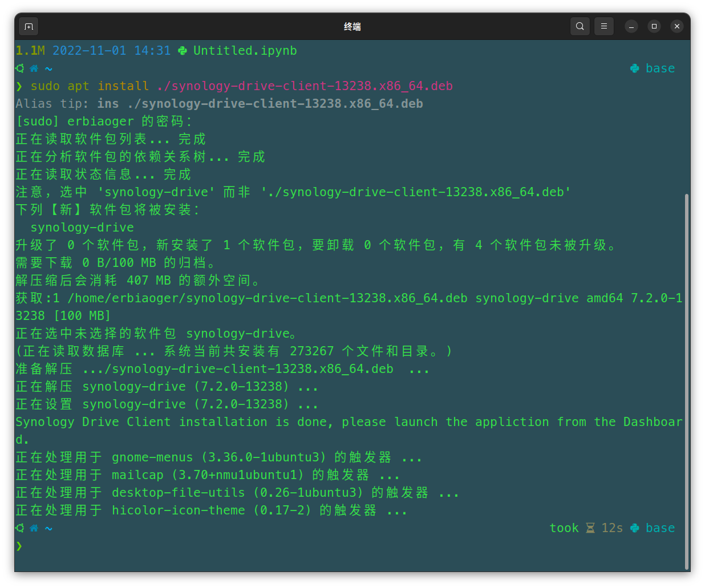The width and height of the screenshot is (705, 588).
Task: Click the hourglass icon next to 12s
Action: point(590,528)
